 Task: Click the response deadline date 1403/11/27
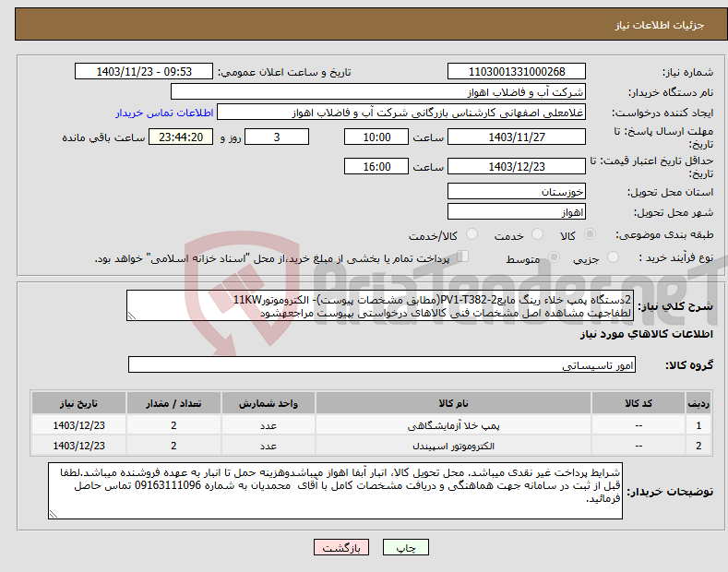click(517, 137)
